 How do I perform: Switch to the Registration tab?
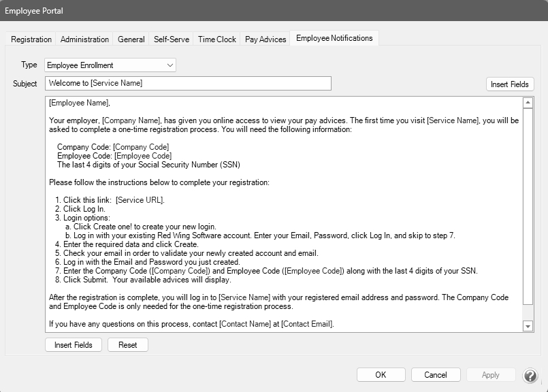point(31,39)
